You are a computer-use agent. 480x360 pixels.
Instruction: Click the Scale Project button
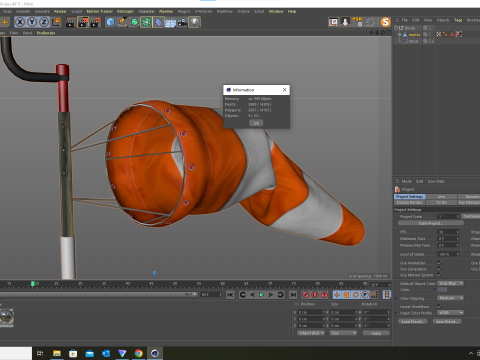pos(431,223)
